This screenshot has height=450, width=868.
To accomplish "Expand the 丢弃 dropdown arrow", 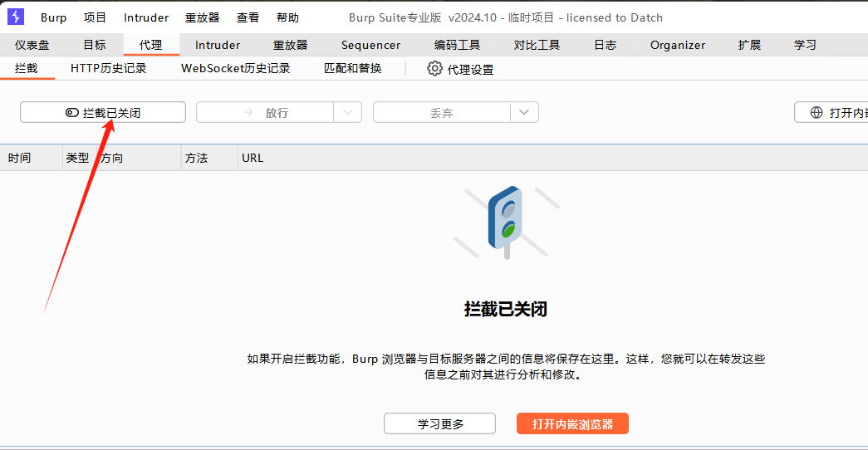I will [524, 112].
